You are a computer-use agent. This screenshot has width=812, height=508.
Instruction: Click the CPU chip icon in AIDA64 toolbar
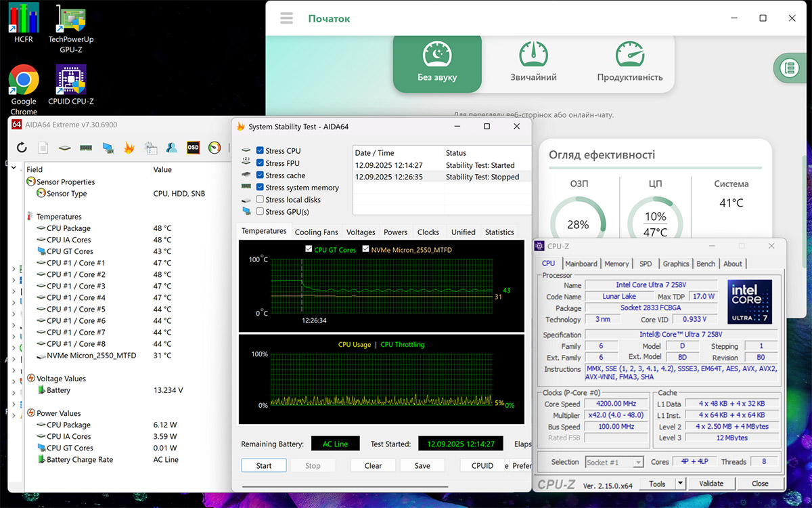click(x=64, y=148)
